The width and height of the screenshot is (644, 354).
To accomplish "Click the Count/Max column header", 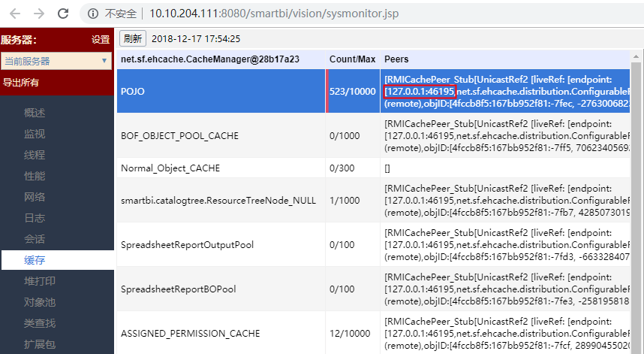I will [352, 59].
